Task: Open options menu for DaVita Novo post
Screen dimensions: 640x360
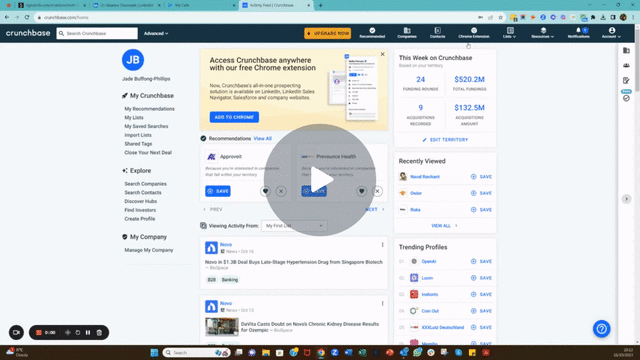Action: pyautogui.click(x=382, y=304)
